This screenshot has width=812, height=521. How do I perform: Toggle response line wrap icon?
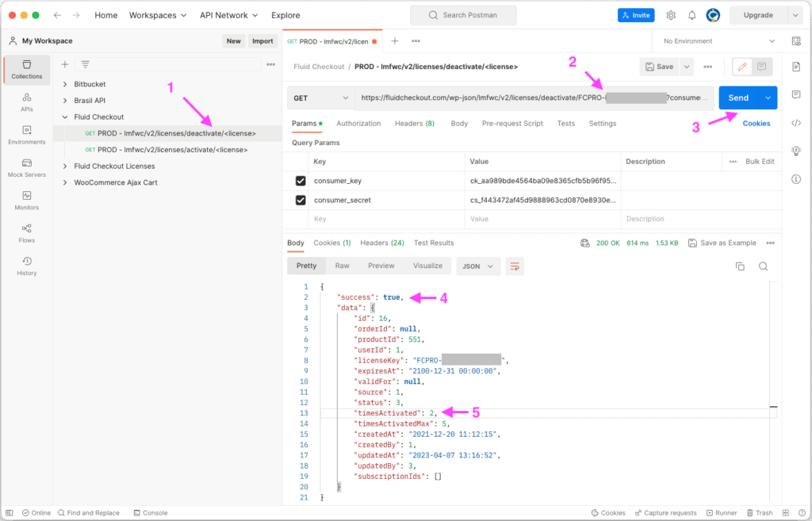point(515,266)
